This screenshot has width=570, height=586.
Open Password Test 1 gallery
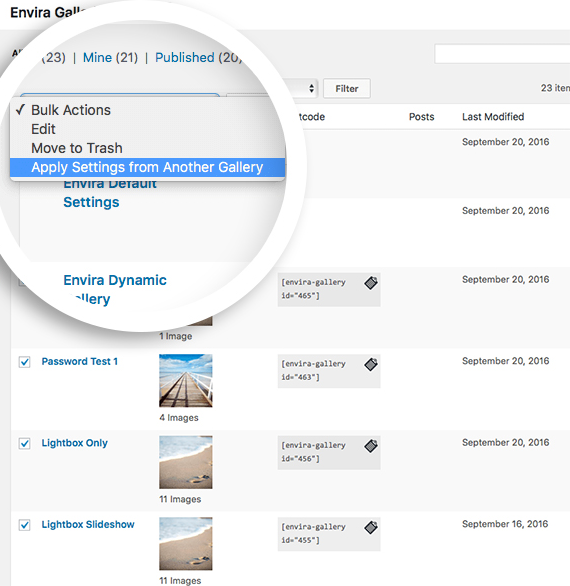pos(80,361)
